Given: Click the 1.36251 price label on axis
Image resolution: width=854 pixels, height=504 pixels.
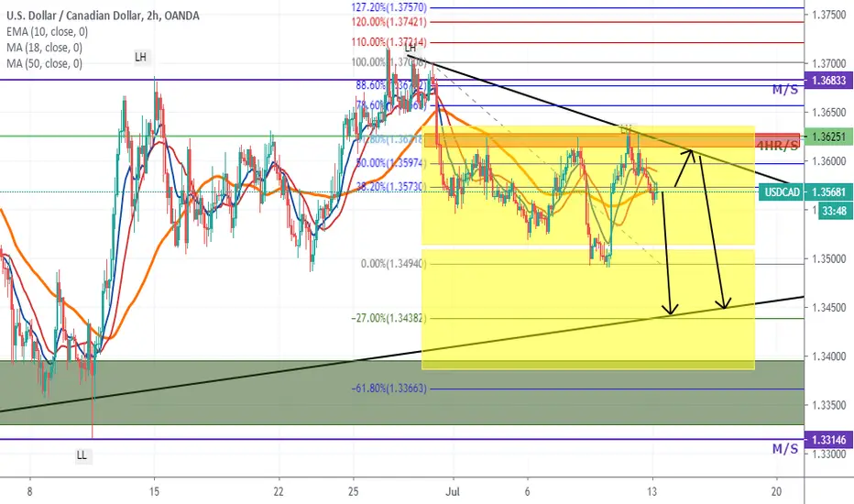Looking at the screenshot, I should [x=828, y=137].
